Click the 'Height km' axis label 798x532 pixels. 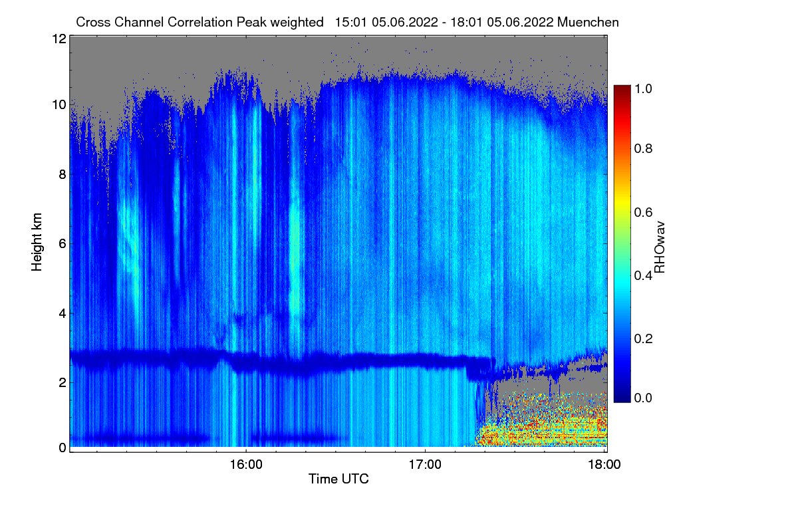(37, 243)
